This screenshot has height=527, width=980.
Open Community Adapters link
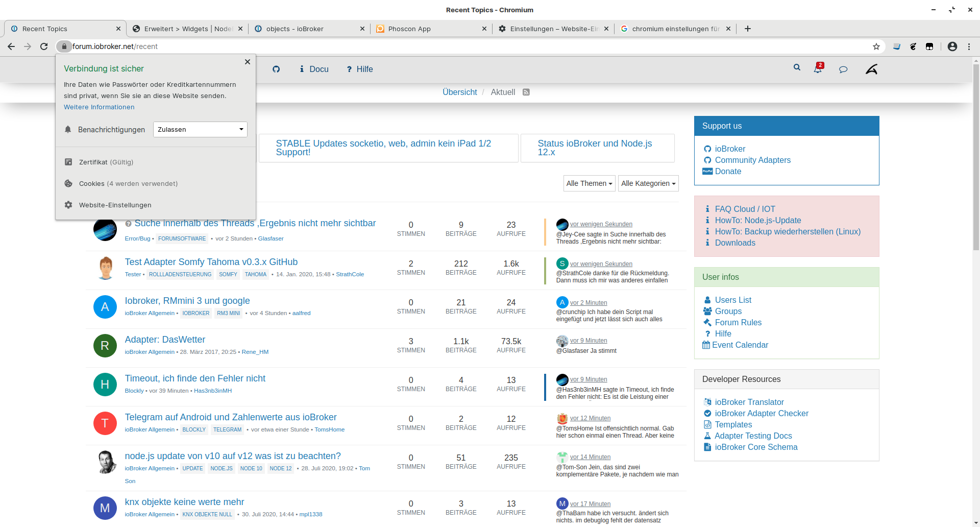[752, 160]
